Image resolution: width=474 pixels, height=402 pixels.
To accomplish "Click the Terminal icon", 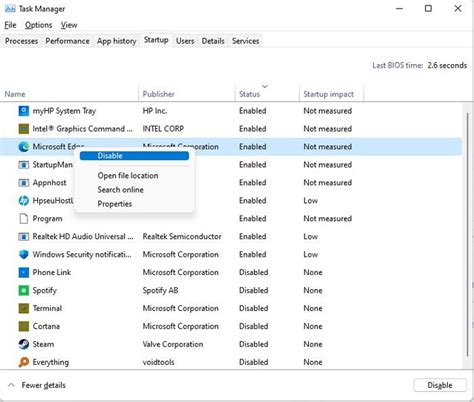I will point(24,308).
